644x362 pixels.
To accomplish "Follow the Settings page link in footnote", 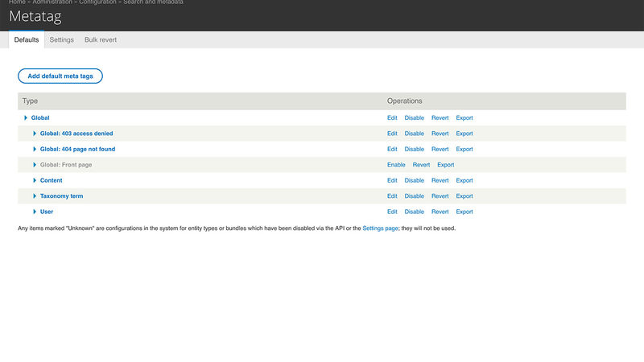I will coord(380,228).
